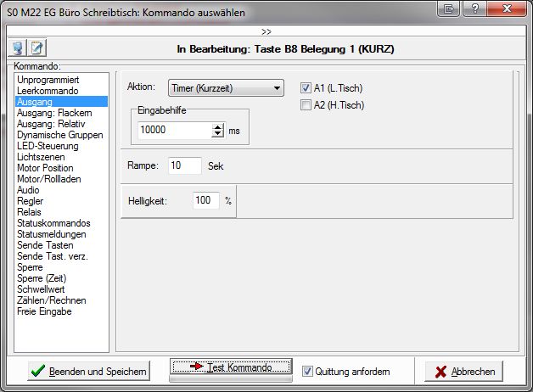
Task: Click the notepad edit icon in the toolbar
Action: [x=37, y=48]
